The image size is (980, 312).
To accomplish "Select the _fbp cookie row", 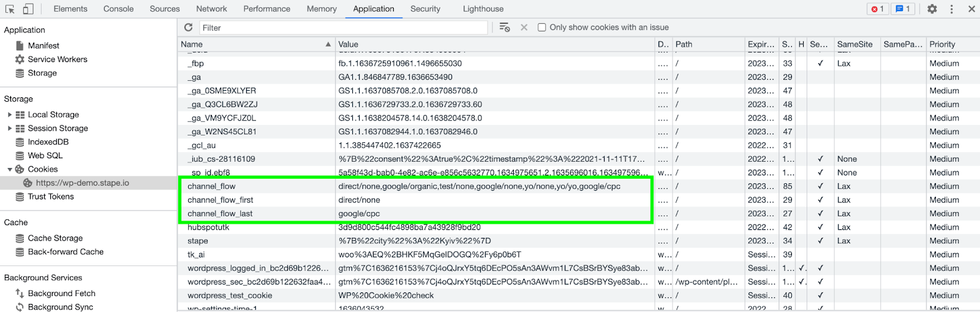I will 579,63.
